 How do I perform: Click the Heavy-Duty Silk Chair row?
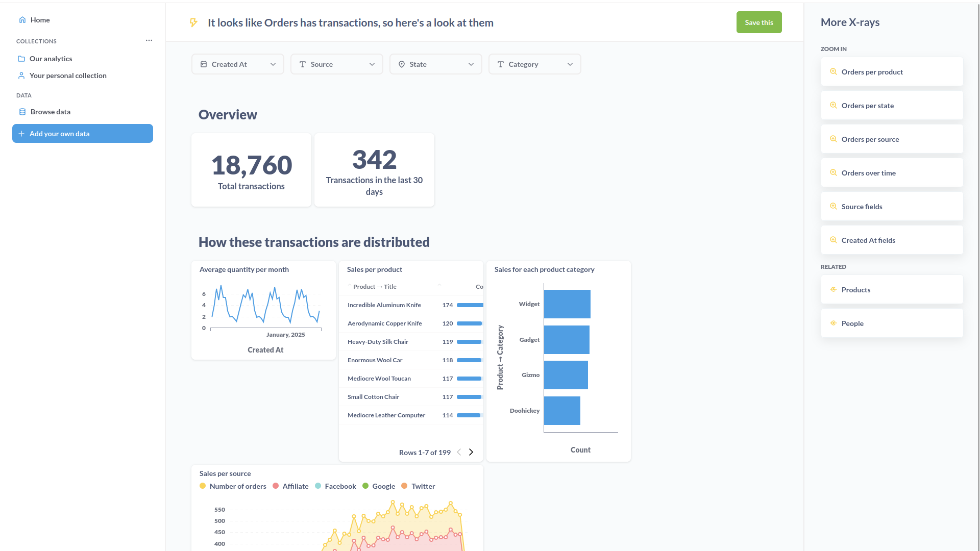(411, 342)
